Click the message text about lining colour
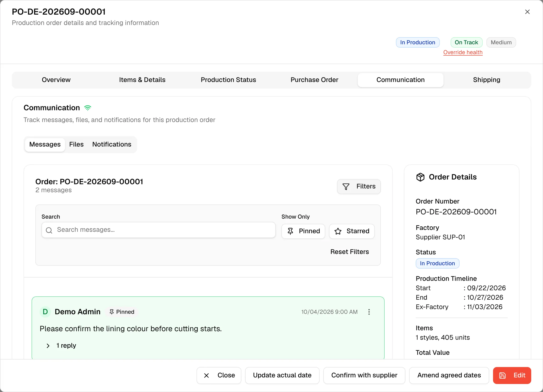The height and width of the screenshot is (392, 543). [x=131, y=329]
